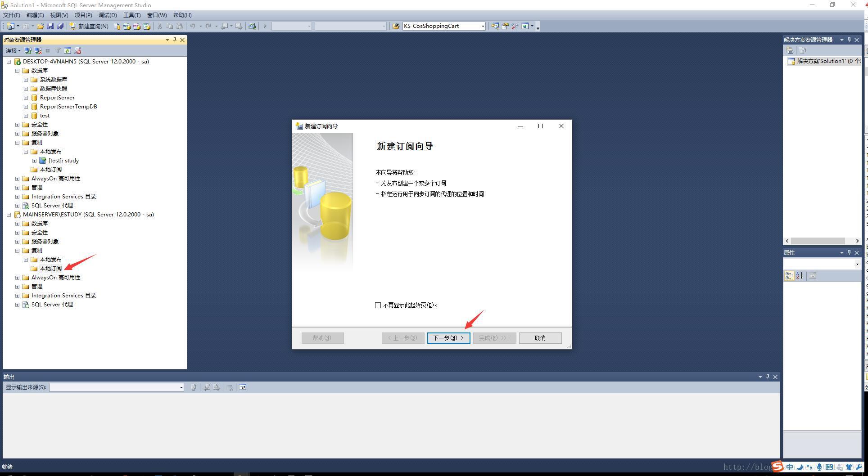The height and width of the screenshot is (476, 868).
Task: Expand the ReportServer database node
Action: click(x=26, y=98)
